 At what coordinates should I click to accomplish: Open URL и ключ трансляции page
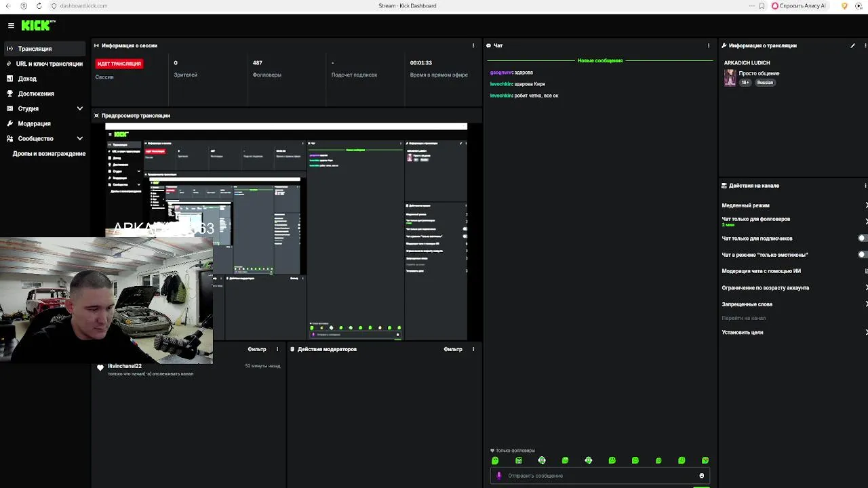pos(45,64)
